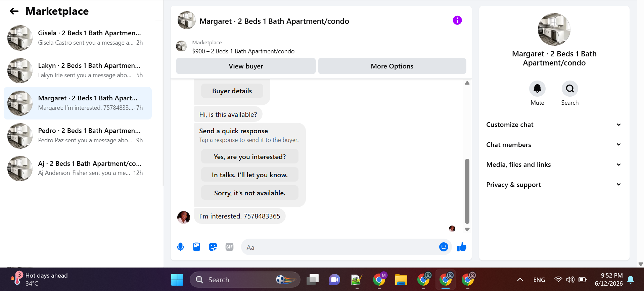Screen dimensions: 644x291
Task: Open the weather widget showing Hot days ahead
Action: click(39, 279)
